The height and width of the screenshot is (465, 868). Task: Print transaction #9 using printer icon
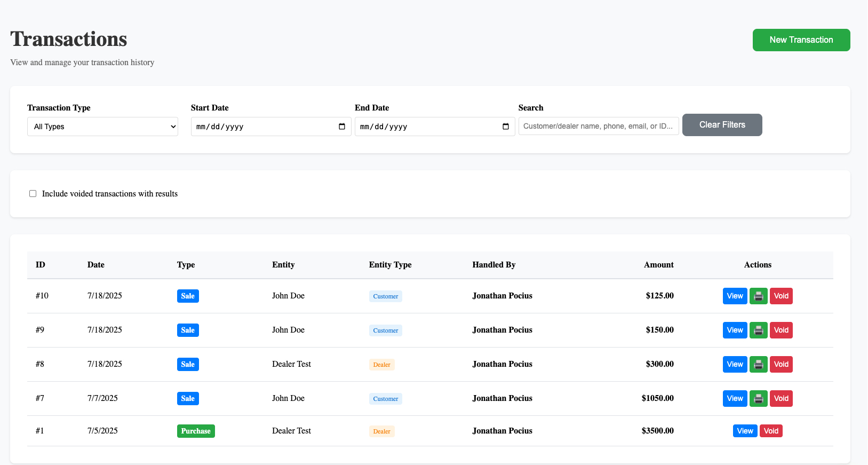pos(758,330)
